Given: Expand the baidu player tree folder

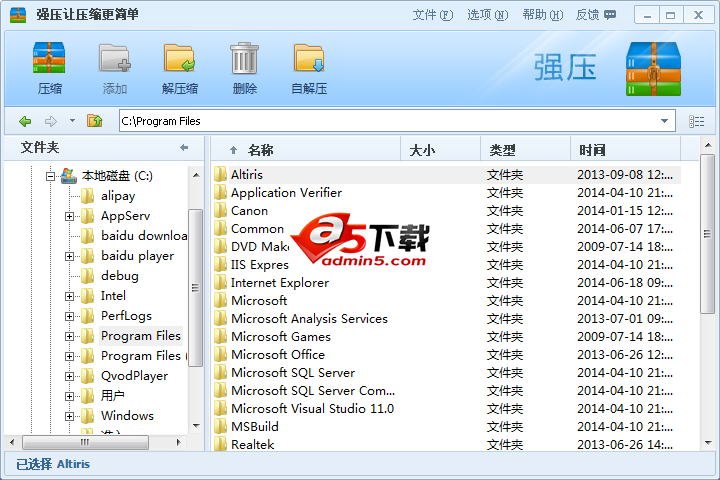Looking at the screenshot, I should pyautogui.click(x=69, y=256).
